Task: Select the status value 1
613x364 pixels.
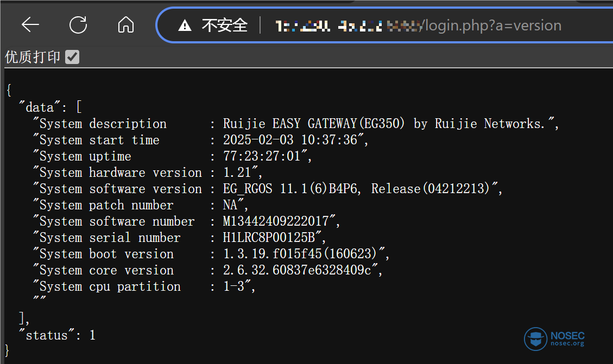Action: [92, 335]
